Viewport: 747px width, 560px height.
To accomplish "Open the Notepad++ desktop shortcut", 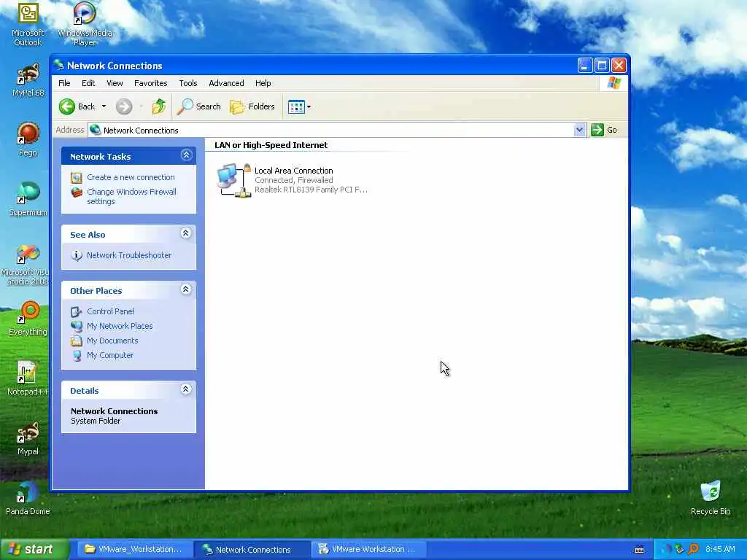I will pyautogui.click(x=28, y=379).
